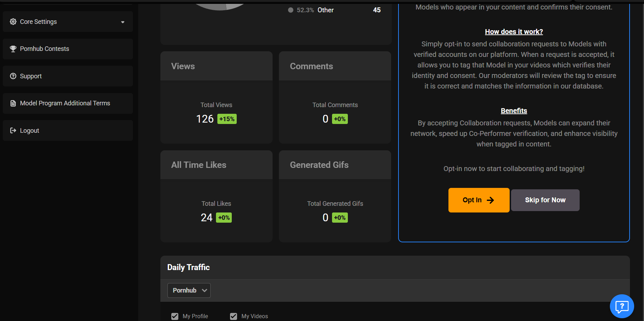Click the Total Comments label
Viewport: 644px width, 321px height.
click(x=335, y=105)
